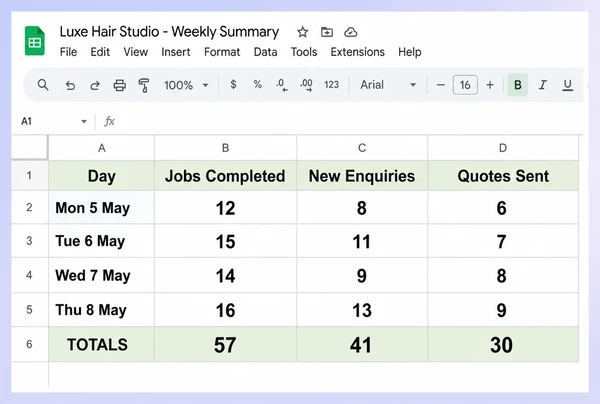The image size is (600, 404).
Task: Select the 'Thu 8 May' cell
Action: point(101,310)
